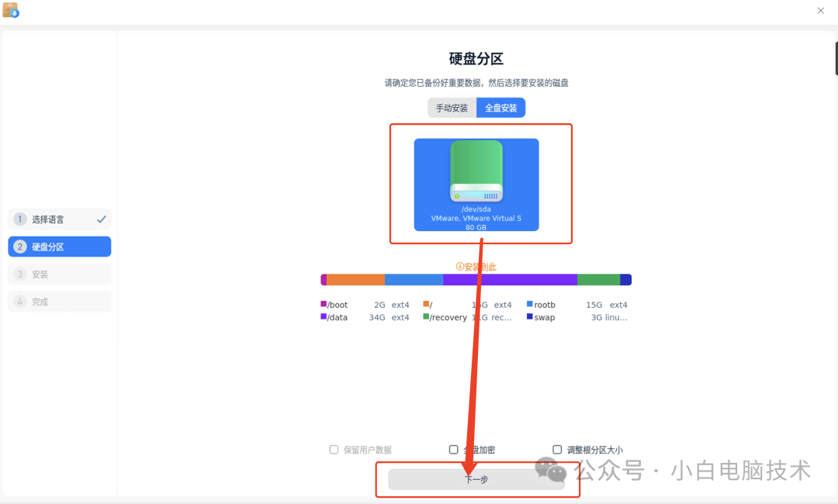Click the checkmark beside 选择语言 step
Screen dimensions: 838x504
101,219
